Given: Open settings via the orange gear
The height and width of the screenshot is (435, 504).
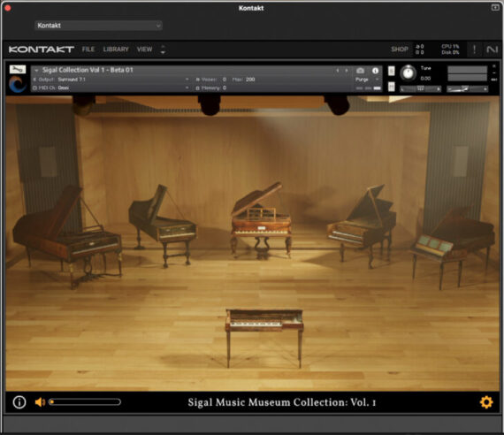Looking at the screenshot, I should [x=486, y=402].
